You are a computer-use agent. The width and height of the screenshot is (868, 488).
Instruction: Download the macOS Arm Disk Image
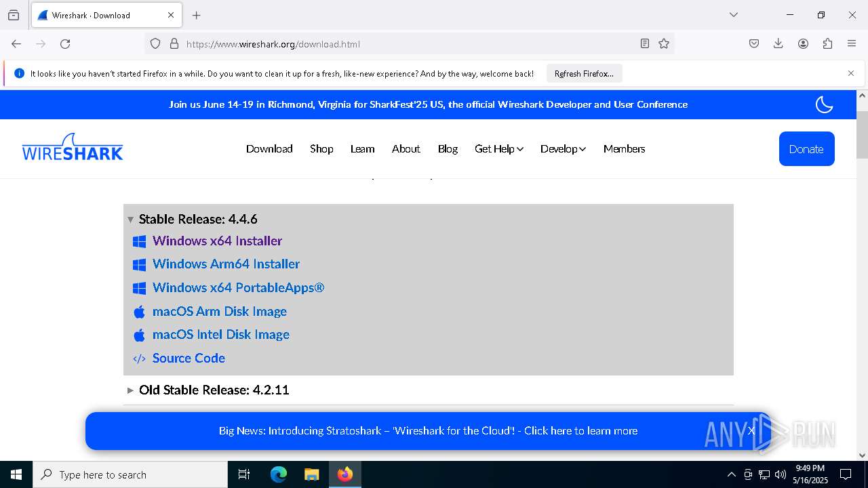pyautogui.click(x=220, y=311)
